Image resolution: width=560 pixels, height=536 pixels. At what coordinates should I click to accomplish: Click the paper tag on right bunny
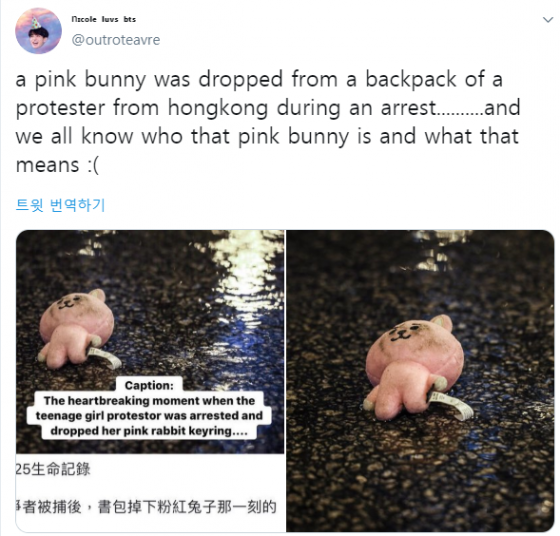tap(451, 405)
